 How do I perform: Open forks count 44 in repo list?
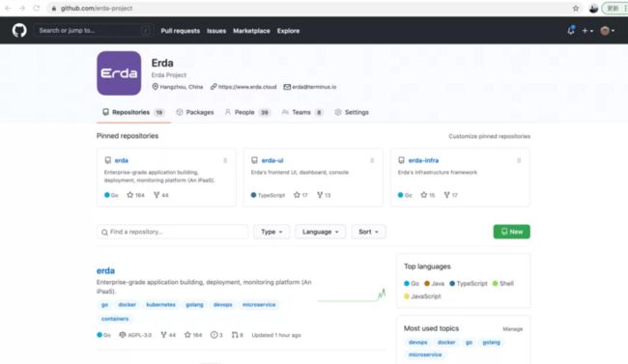point(168,335)
